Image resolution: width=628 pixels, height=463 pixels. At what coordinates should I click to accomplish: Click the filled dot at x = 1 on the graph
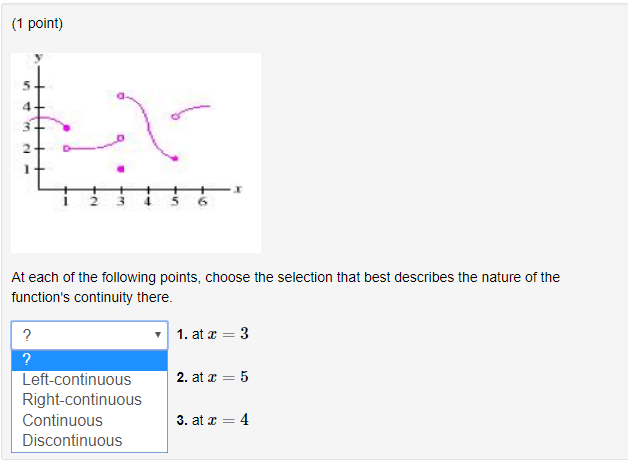pos(67,127)
